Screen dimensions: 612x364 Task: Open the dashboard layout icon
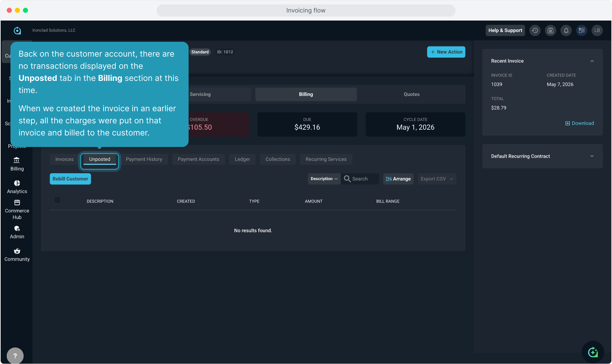582,30
